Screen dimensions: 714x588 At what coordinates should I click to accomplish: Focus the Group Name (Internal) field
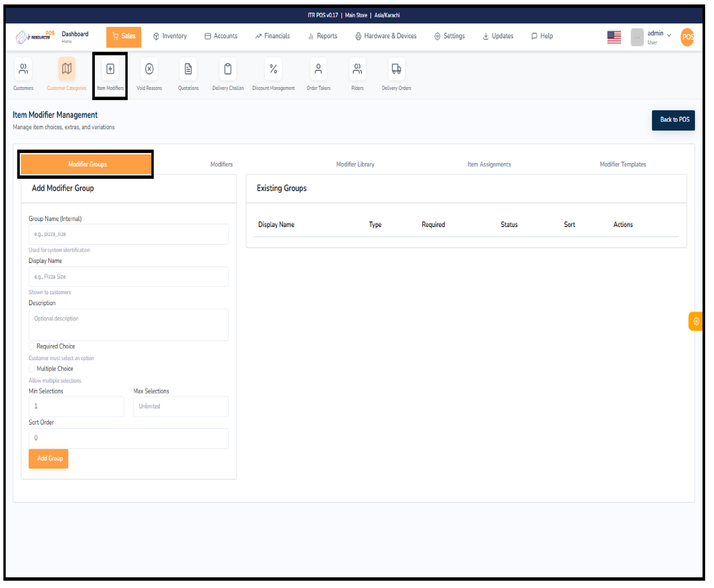click(x=128, y=234)
